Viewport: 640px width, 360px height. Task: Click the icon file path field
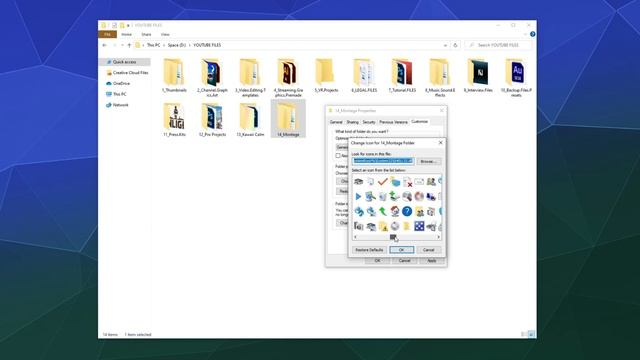pyautogui.click(x=383, y=161)
